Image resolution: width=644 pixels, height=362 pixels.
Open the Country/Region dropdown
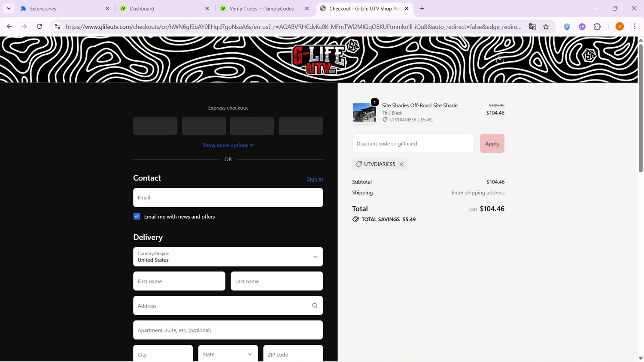pos(228,257)
